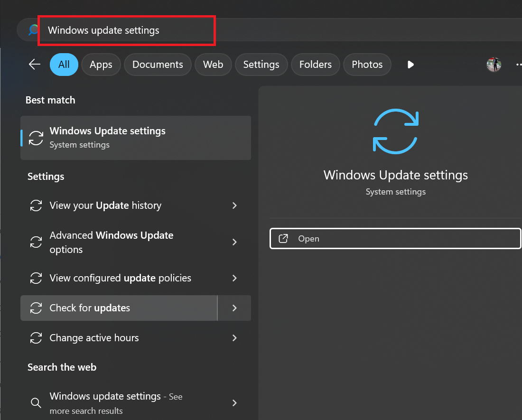The height and width of the screenshot is (420, 522).
Task: Expand Advanced Windows Update options chevron
Action: 234,242
